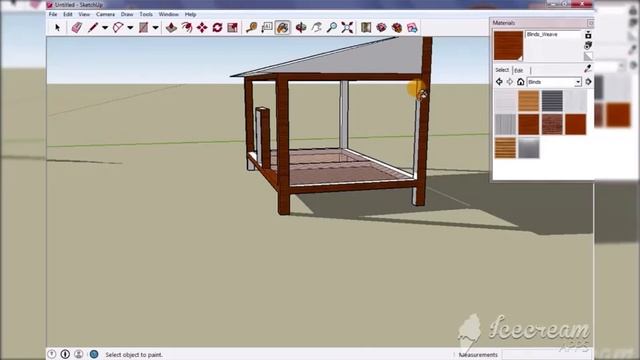Click the Blinds_Weave material name field

[553, 35]
